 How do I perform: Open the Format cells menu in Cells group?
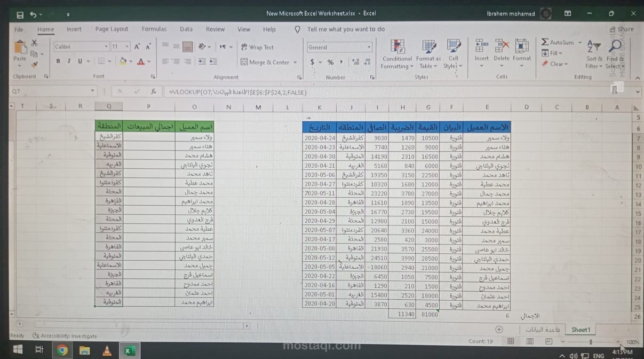522,52
